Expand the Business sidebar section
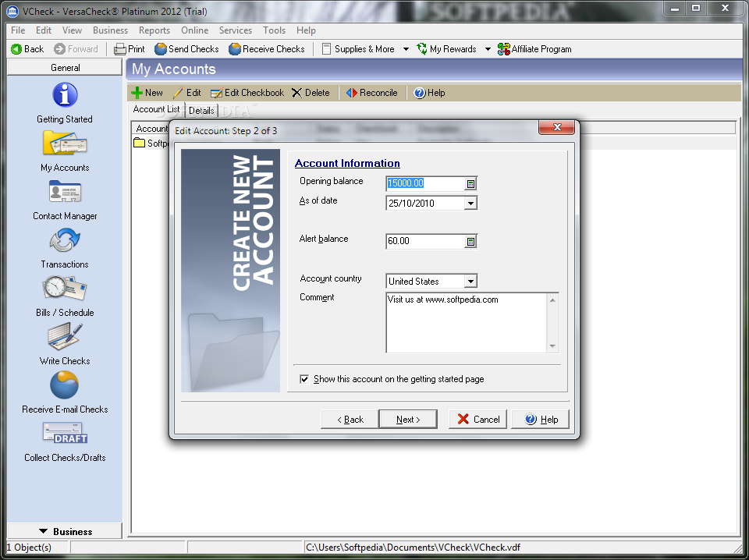 point(65,531)
